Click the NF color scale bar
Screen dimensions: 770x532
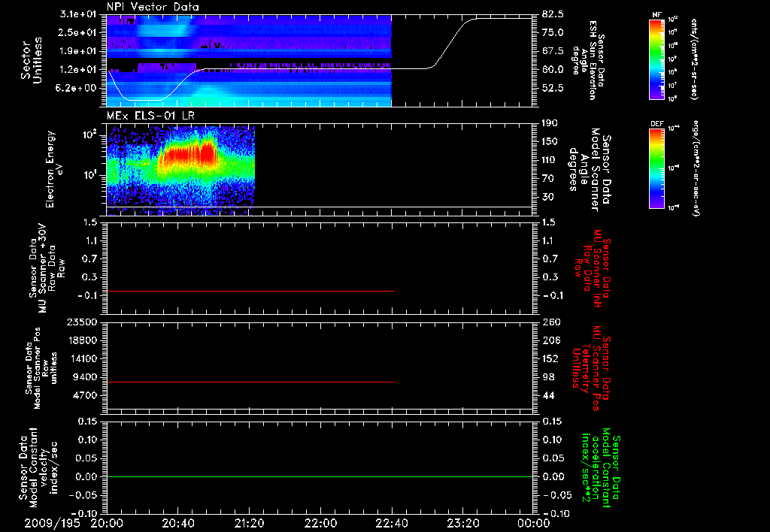coord(656,59)
